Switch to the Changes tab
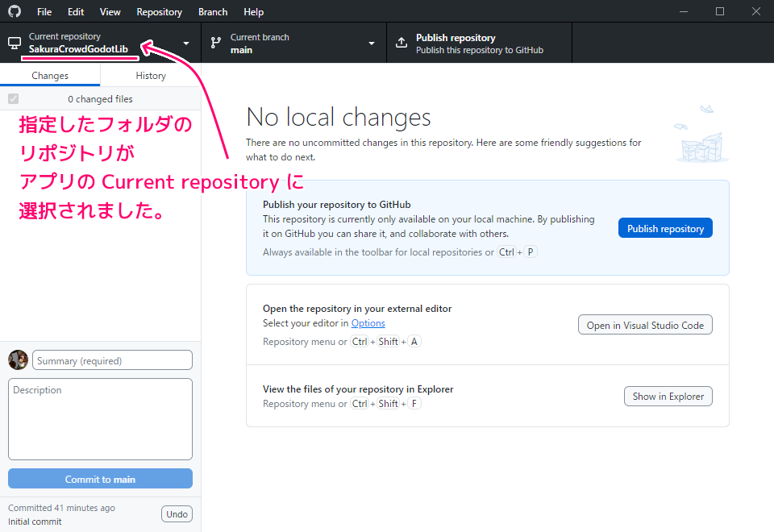 click(50, 76)
